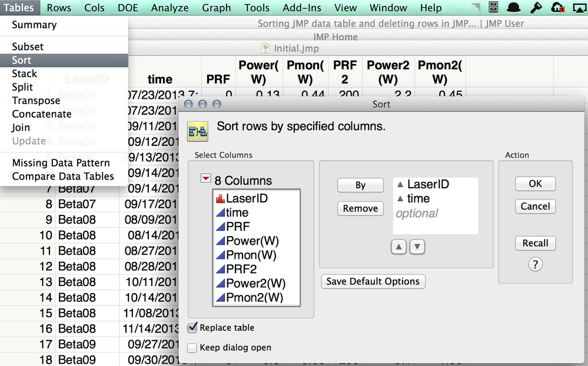This screenshot has width=588, height=366.
Task: Click the cloud home icon in menu bar
Action: click(x=557, y=7)
